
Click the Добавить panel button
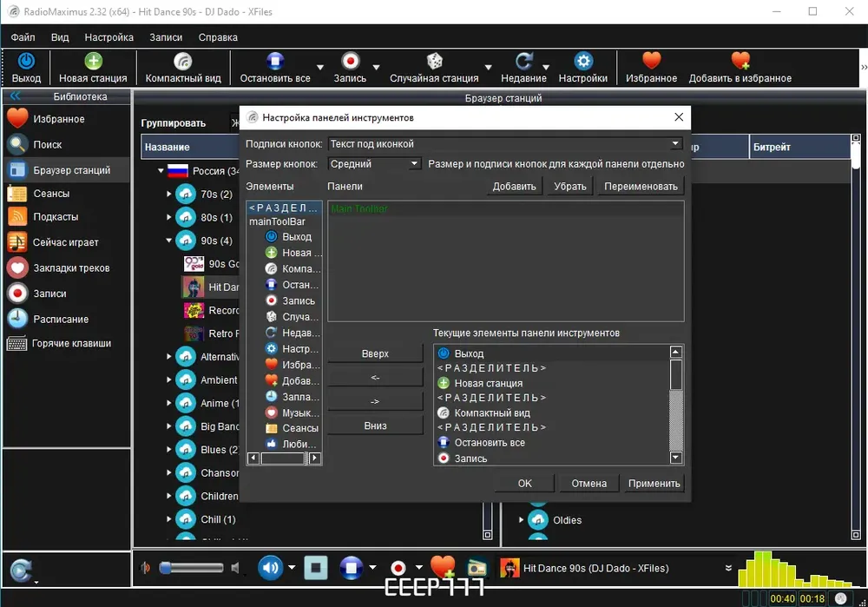[514, 186]
